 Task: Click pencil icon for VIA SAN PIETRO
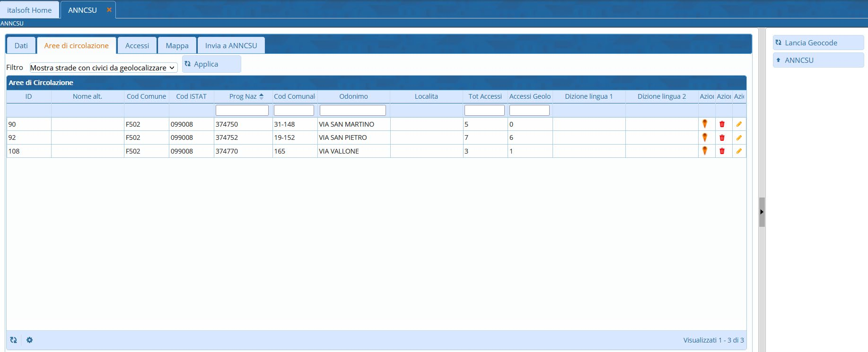click(x=739, y=137)
